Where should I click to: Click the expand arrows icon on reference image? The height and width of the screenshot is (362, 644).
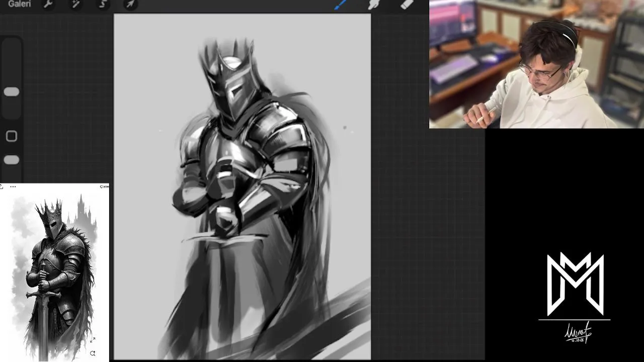(93, 340)
